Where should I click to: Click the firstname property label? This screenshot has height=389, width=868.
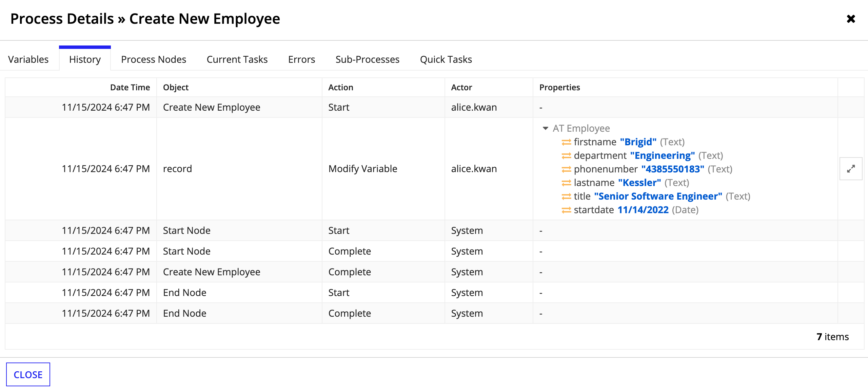595,142
